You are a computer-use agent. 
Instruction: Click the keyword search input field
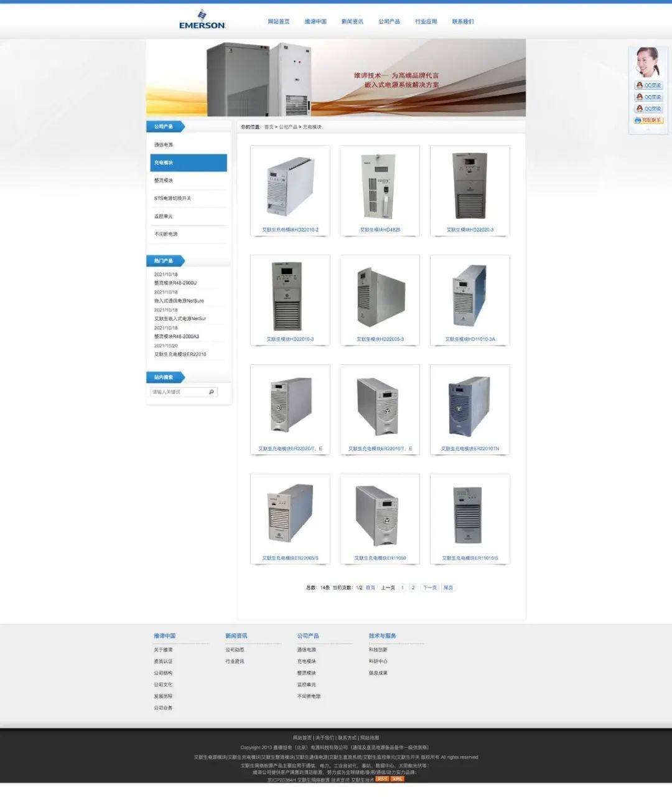tap(177, 392)
